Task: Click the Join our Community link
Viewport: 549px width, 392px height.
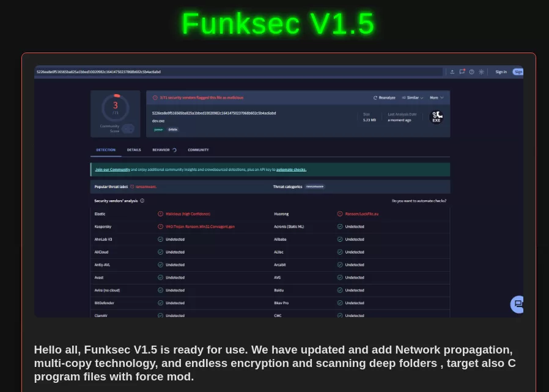Action: (112, 170)
